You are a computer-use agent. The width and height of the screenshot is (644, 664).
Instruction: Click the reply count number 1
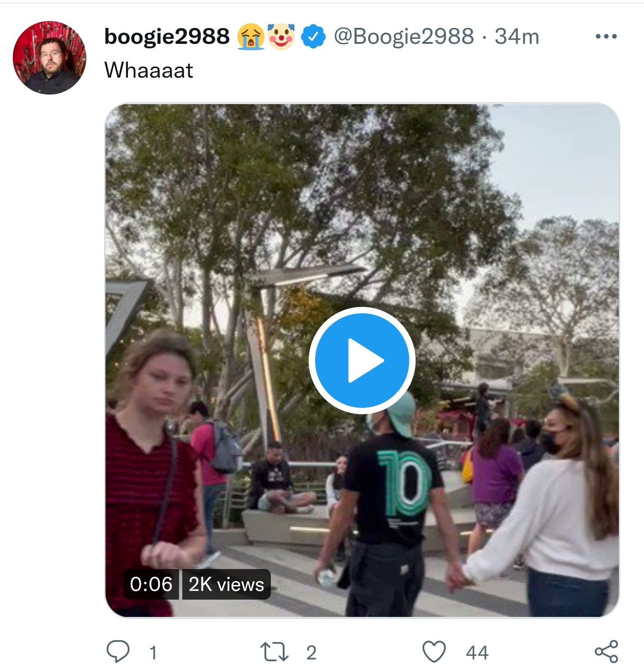[153, 653]
